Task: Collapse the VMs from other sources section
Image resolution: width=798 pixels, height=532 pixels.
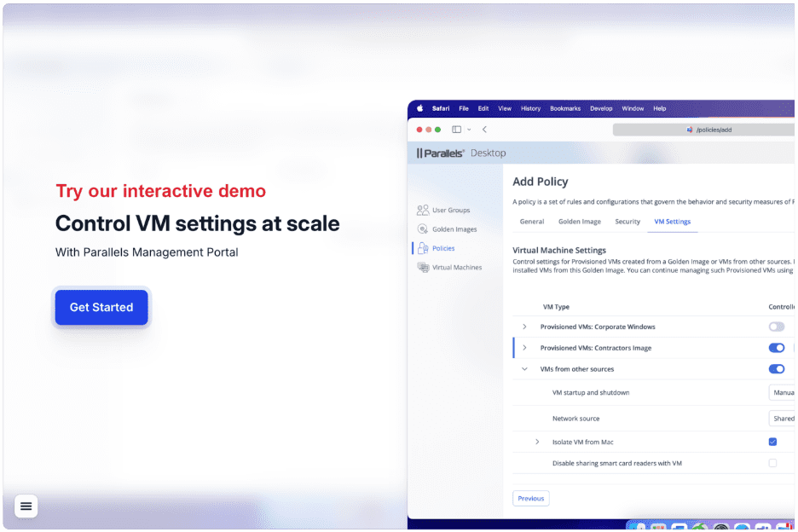Action: coord(523,369)
